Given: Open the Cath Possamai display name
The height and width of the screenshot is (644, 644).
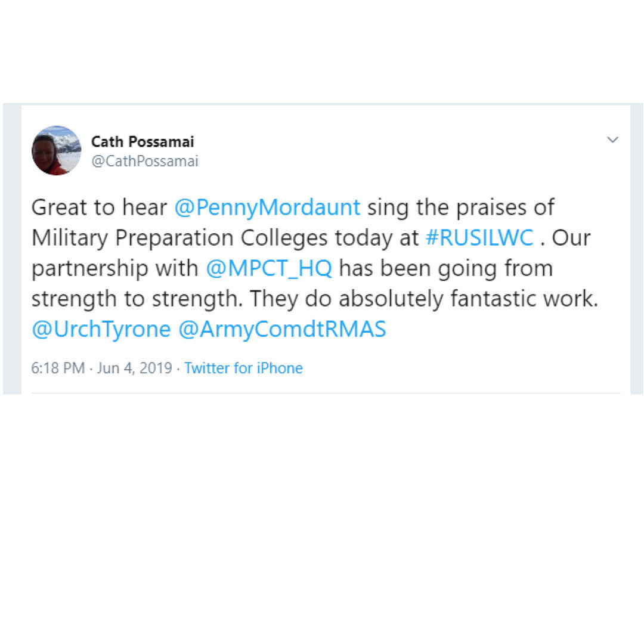Looking at the screenshot, I should (x=143, y=142).
